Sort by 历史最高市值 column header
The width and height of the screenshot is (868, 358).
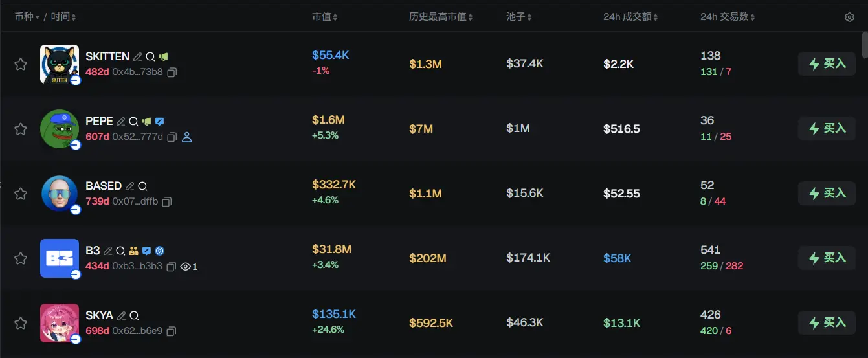[x=440, y=17]
